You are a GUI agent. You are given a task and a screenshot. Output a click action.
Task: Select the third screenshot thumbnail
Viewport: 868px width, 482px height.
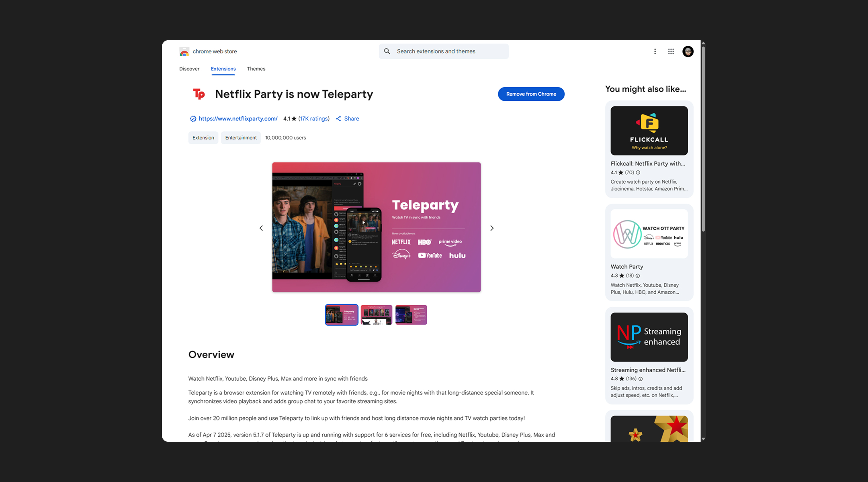coord(411,315)
